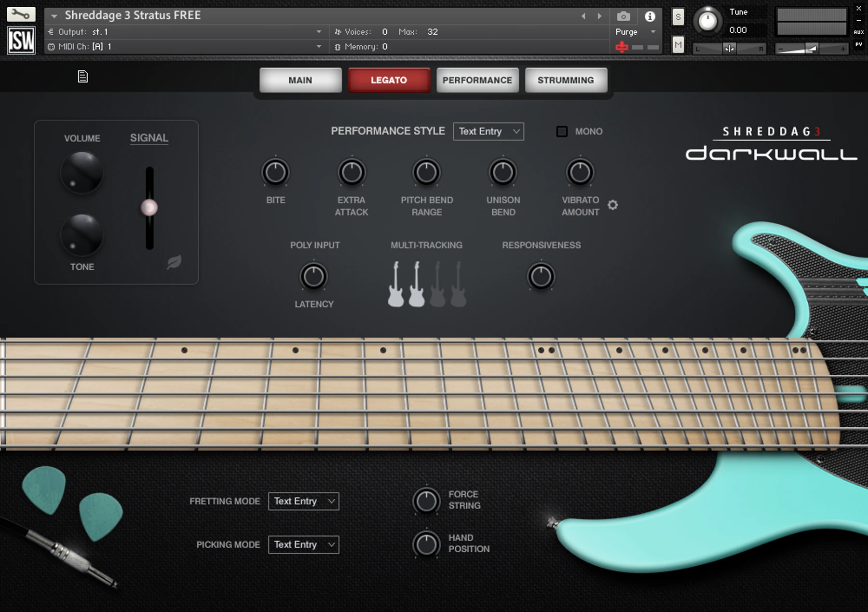Image resolution: width=868 pixels, height=612 pixels.
Task: Click the Shreddage 3 Stratus FREE title
Action: pyautogui.click(x=133, y=15)
